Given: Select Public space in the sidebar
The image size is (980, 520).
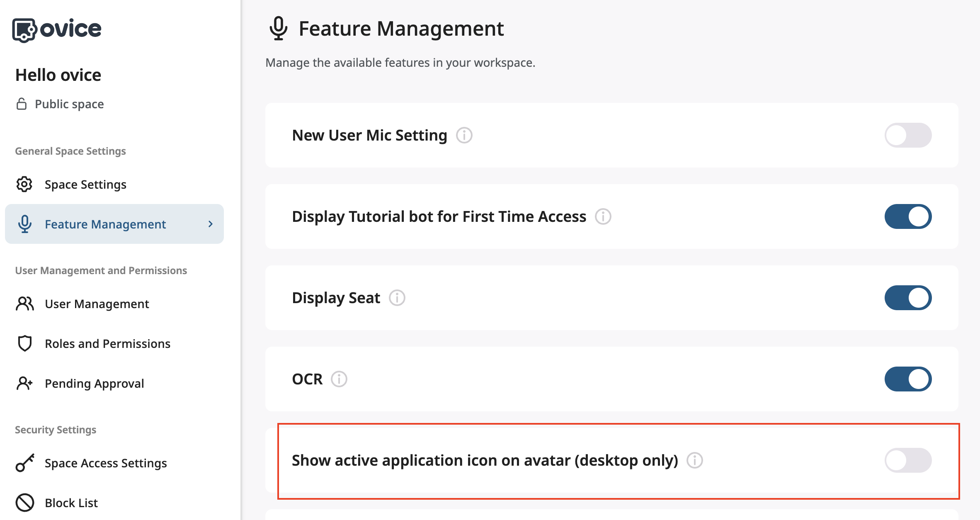Looking at the screenshot, I should coord(69,104).
